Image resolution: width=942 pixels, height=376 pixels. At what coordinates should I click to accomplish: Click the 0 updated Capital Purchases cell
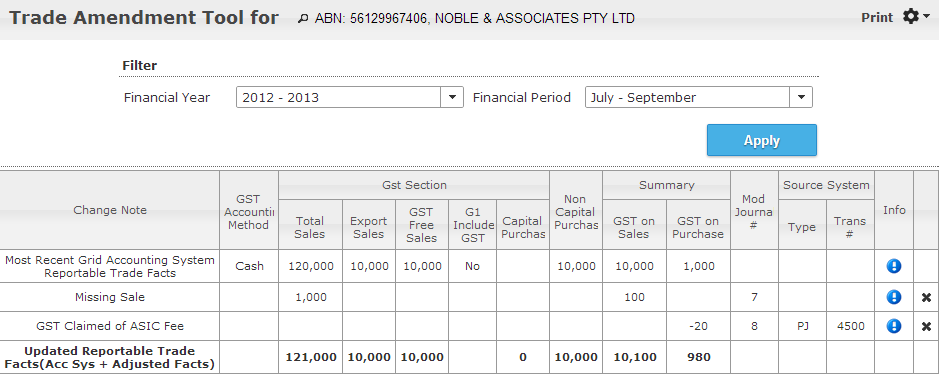523,357
